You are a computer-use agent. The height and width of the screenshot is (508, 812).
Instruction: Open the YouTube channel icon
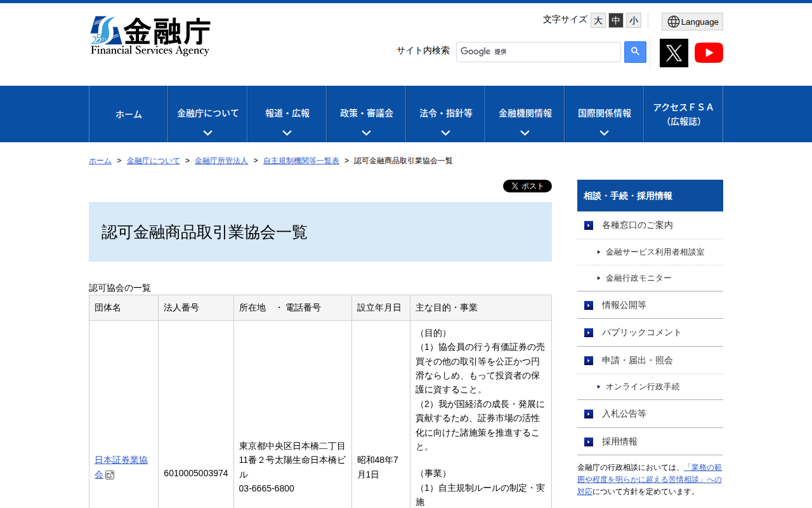pyautogui.click(x=709, y=53)
